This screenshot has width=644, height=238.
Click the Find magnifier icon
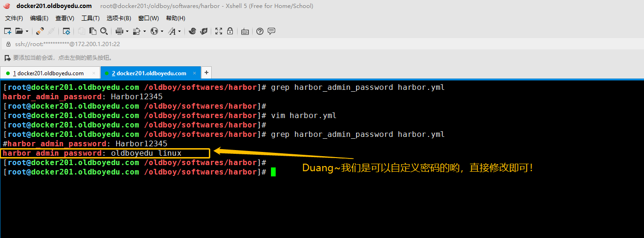click(x=104, y=31)
